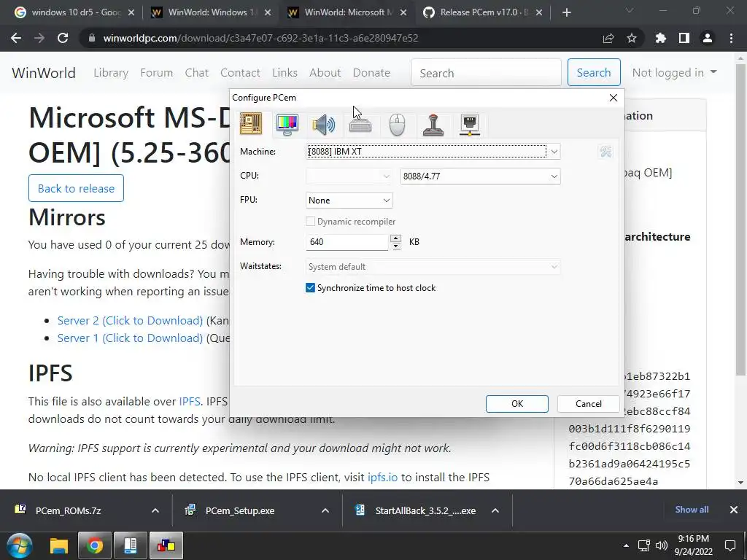Open File Explorer from taskbar
The height and width of the screenshot is (560, 747).
59,545
